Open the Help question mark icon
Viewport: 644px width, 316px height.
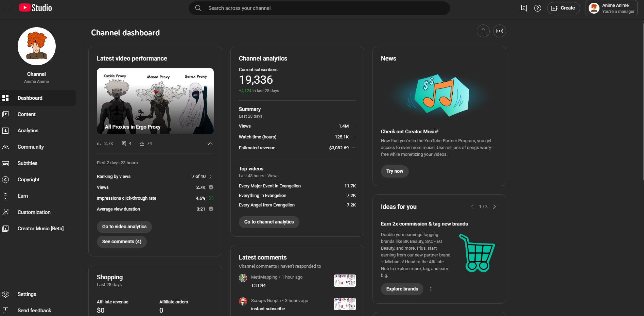click(538, 8)
